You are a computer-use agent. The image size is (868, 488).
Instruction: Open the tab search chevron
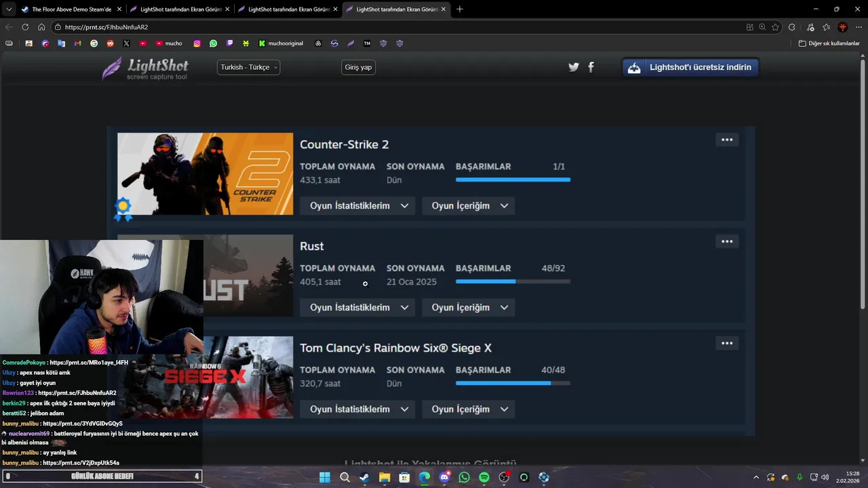point(9,9)
